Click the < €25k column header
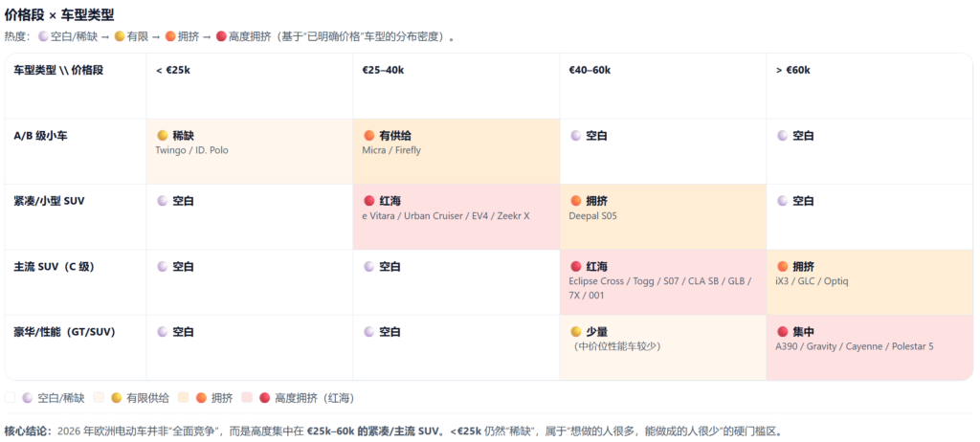 (x=173, y=70)
